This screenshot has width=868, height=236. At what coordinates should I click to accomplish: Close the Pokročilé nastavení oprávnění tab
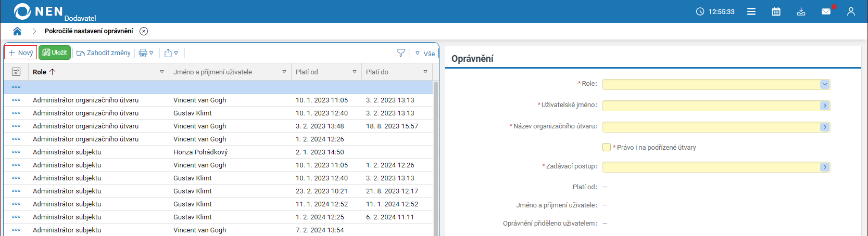coord(144,31)
